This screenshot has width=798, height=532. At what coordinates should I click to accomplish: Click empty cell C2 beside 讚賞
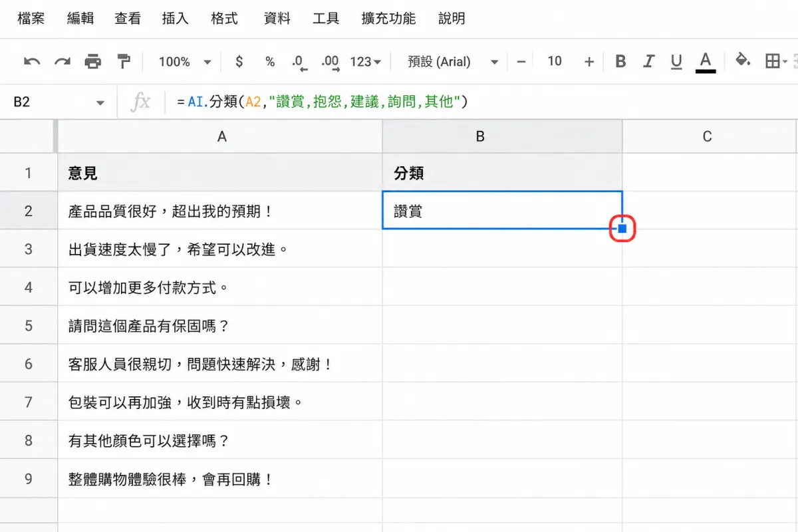(x=710, y=211)
